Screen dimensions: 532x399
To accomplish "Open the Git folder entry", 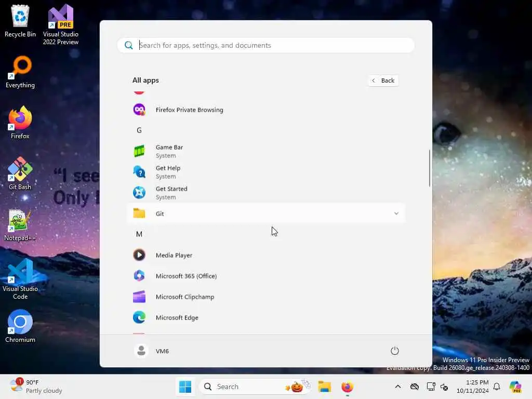I will 265,214.
